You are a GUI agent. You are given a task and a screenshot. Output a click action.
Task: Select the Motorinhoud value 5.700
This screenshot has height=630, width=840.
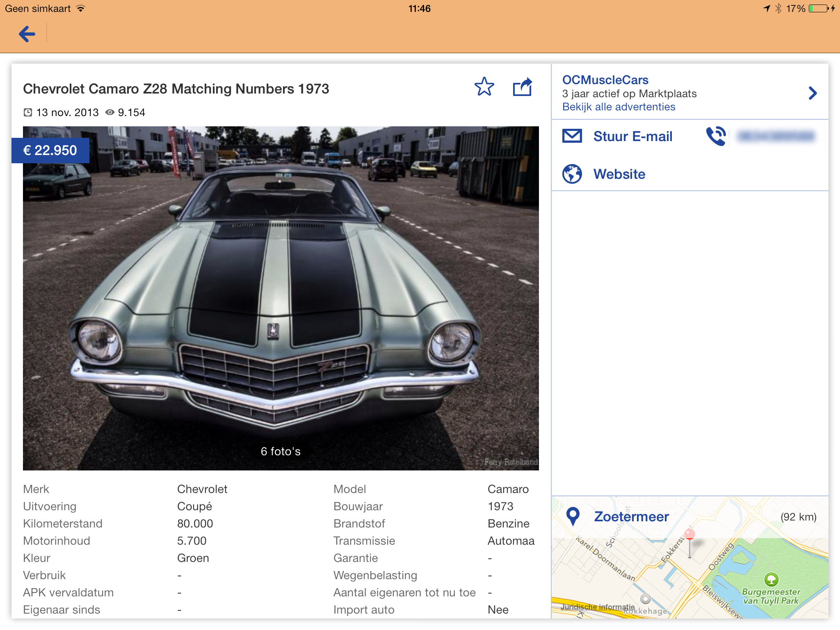192,541
